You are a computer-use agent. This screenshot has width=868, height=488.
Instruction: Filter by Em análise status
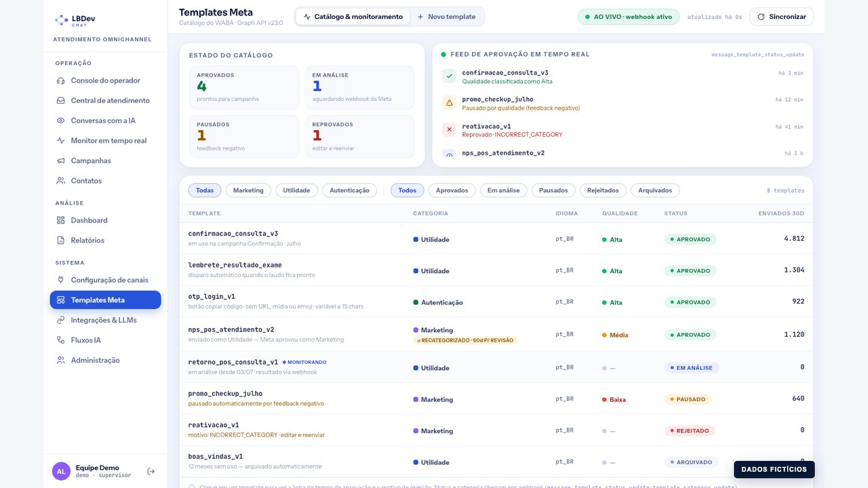(x=504, y=190)
